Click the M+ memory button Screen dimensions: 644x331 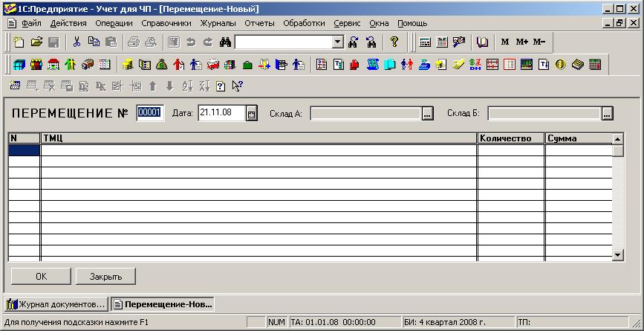click(x=521, y=42)
